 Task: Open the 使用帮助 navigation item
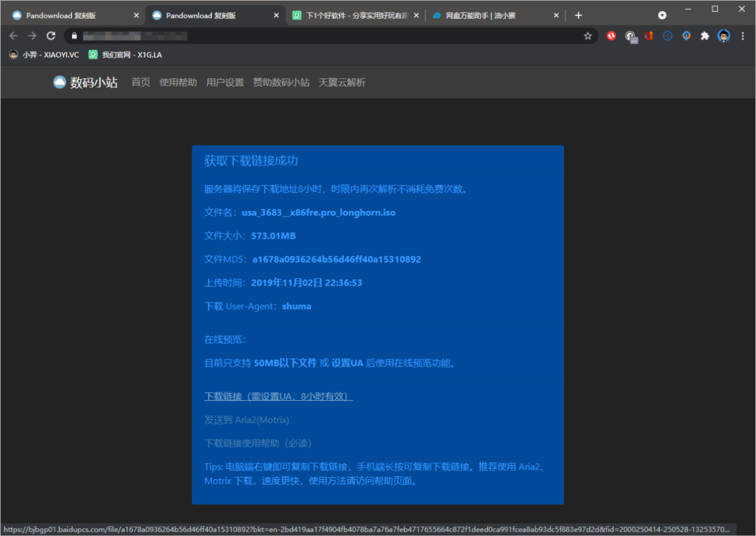178,83
